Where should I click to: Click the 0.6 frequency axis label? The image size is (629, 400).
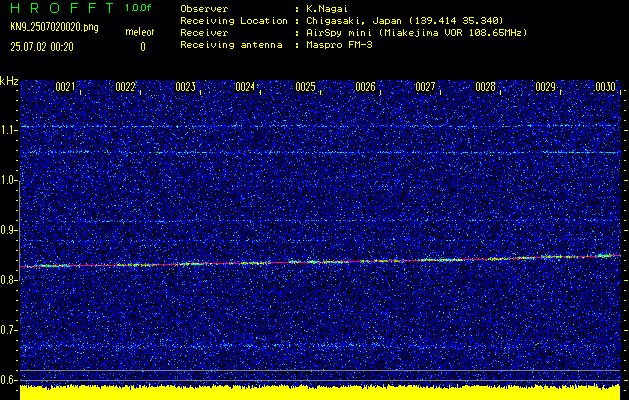[8, 380]
